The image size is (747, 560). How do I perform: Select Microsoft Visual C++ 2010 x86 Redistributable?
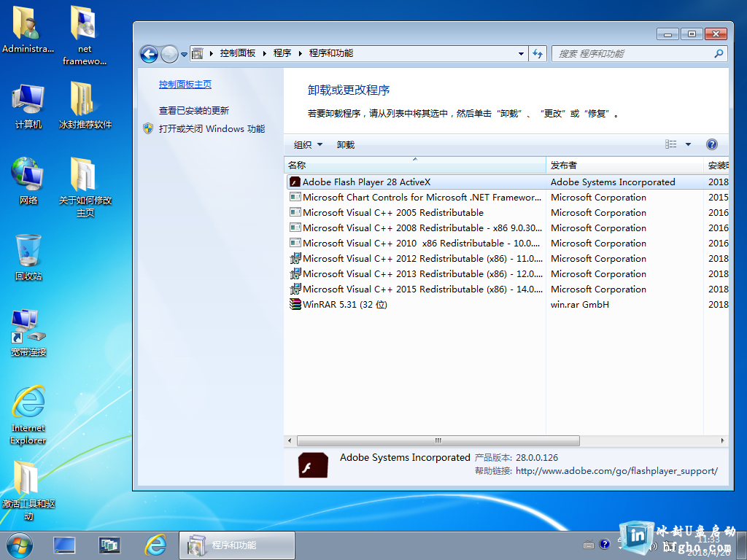point(508,243)
